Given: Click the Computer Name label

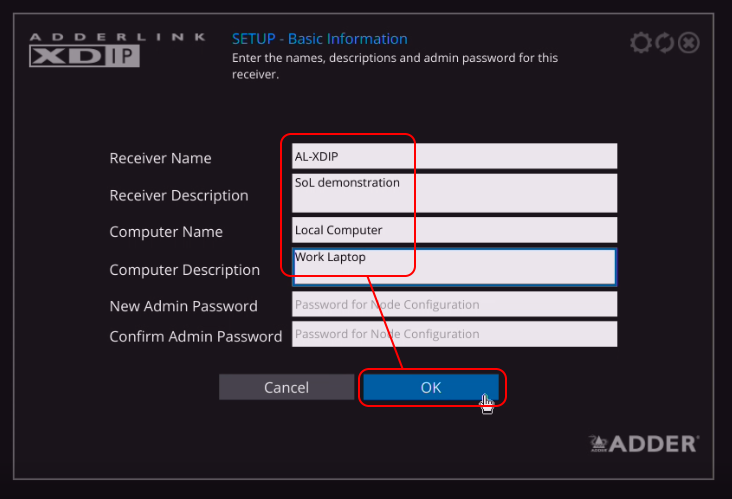Looking at the screenshot, I should (x=165, y=232).
